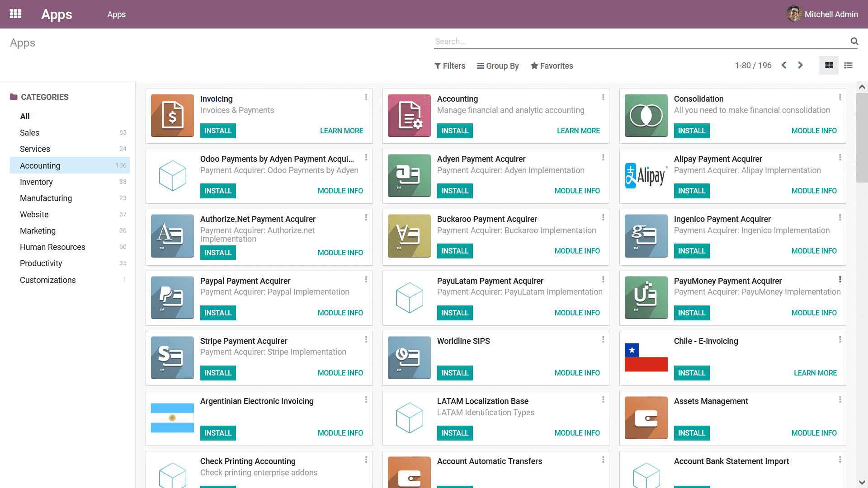The width and height of the screenshot is (868, 488).
Task: Click the Accounting app icon
Action: pyautogui.click(x=409, y=116)
